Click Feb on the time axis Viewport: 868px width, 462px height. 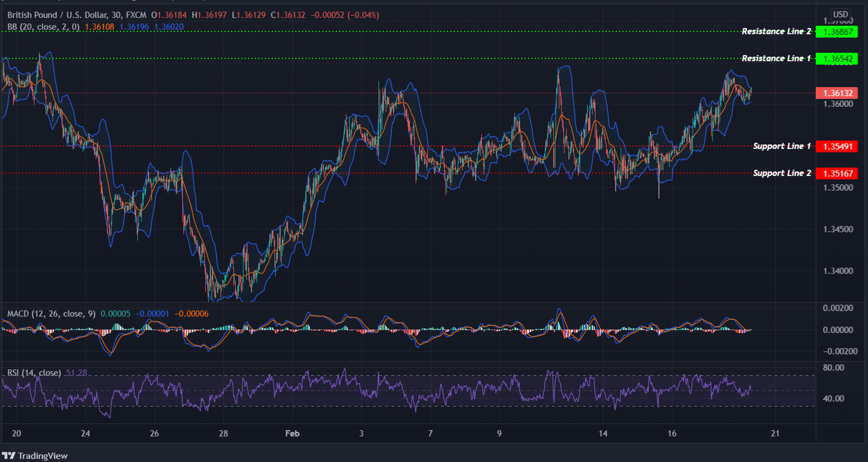coord(292,434)
